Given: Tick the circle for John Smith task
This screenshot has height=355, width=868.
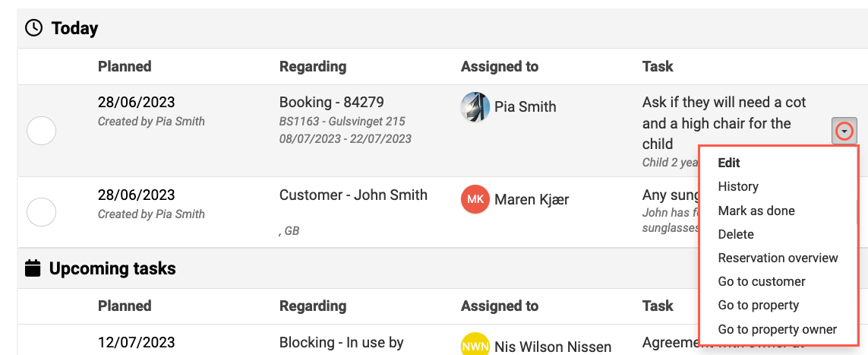Looking at the screenshot, I should [42, 212].
